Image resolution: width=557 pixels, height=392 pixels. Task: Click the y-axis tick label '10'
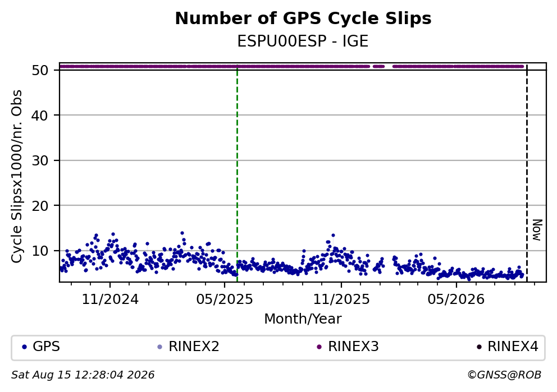click(40, 251)
